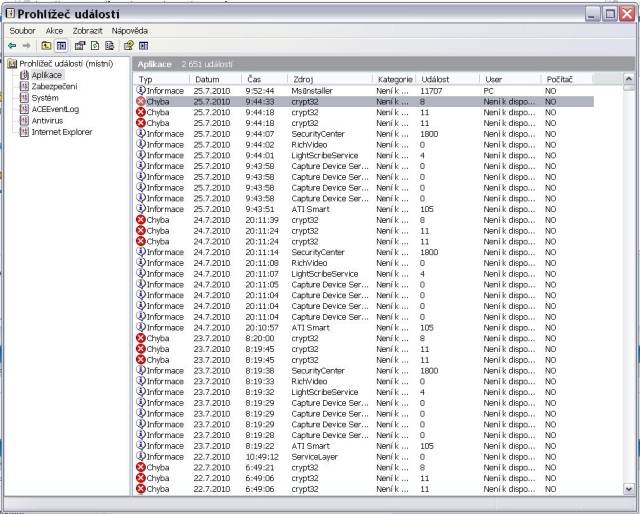Viewport: 640px width, 514px height.
Task: Click the error icon of the 8:20:00 crypt32 row
Action: pos(141,338)
